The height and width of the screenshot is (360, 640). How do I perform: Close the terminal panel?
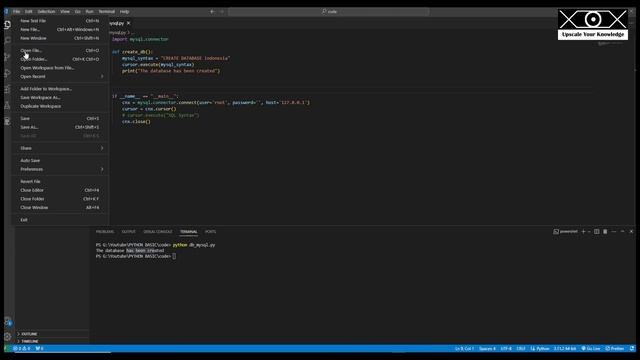(631, 231)
